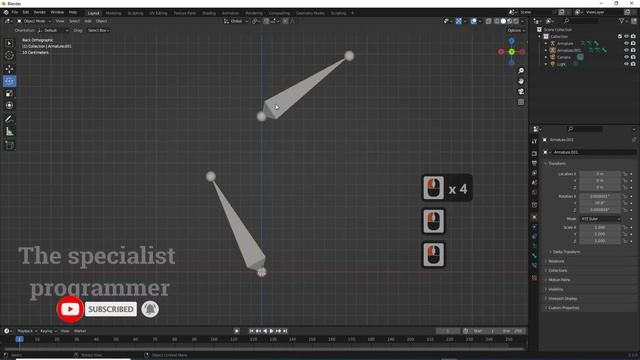Jump to the timeline start frame
This screenshot has height=360, width=640.
[251, 331]
